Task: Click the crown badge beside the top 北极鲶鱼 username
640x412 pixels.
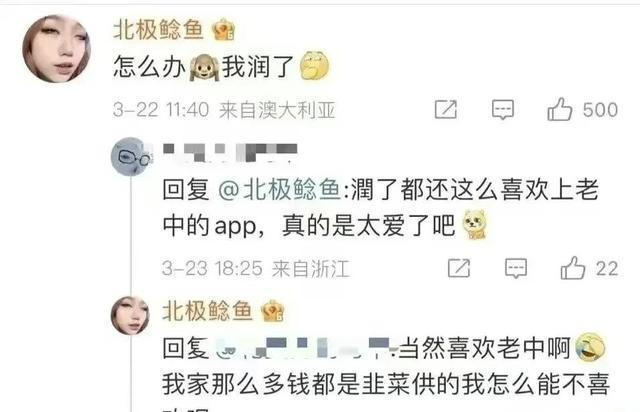Action: [x=223, y=30]
